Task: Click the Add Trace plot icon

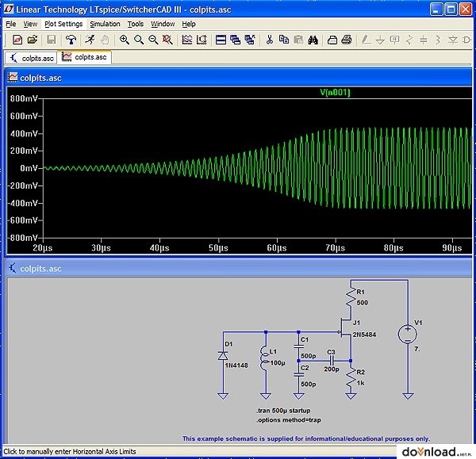Action: click(x=202, y=40)
